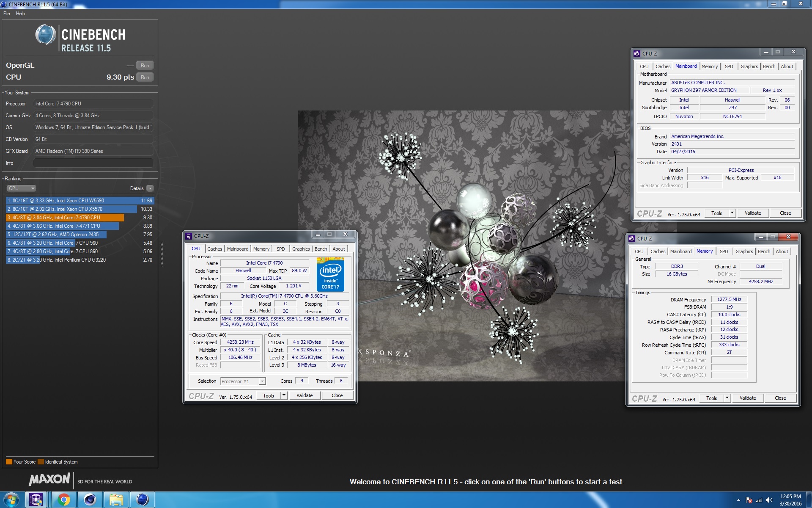Viewport: 812px width, 508px height.
Task: Select AMD Opteron 2435 ranking entry
Action: (x=80, y=235)
